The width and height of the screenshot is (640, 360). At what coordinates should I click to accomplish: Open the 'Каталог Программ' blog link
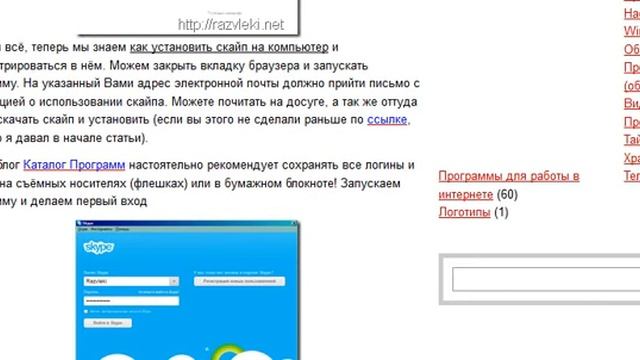[x=74, y=165]
